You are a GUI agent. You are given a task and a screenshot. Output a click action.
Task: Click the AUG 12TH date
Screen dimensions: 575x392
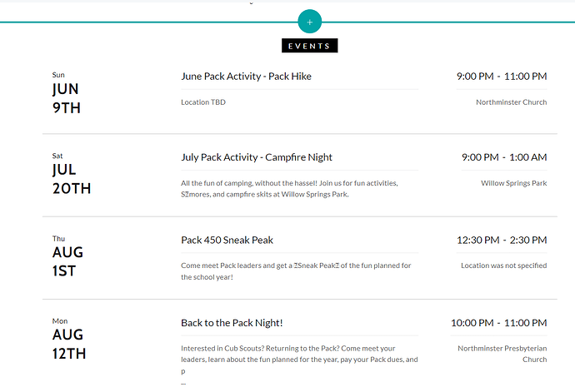coord(69,344)
